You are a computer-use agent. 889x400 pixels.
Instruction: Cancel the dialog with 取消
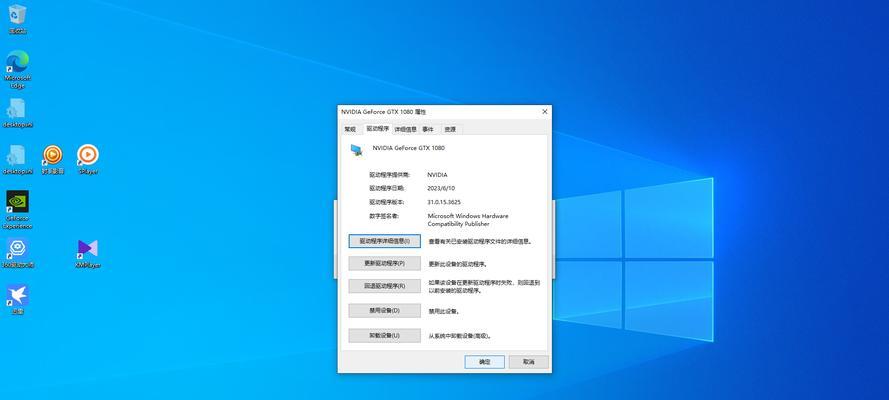tap(528, 361)
